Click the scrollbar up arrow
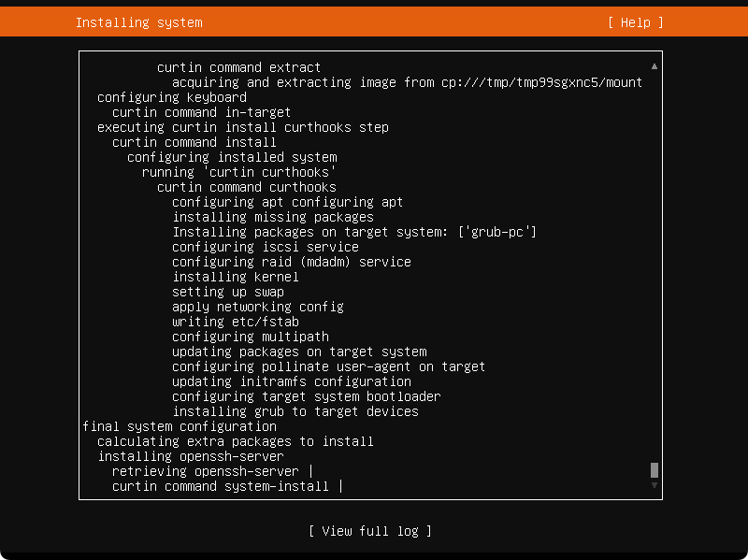The image size is (748, 560). click(654, 66)
